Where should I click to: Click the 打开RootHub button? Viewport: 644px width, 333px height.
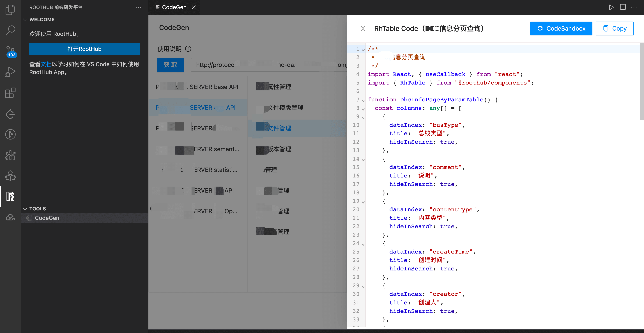[x=84, y=49]
